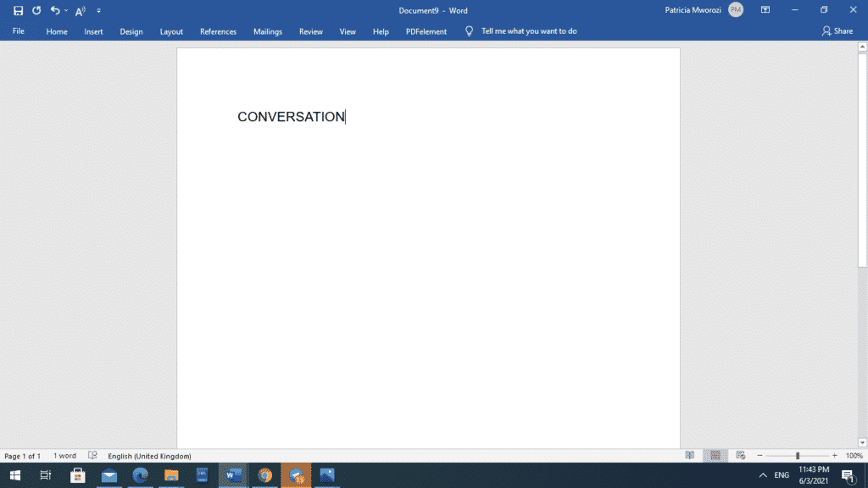Click the English (United Kingdom) language status
Viewport: 868px width, 488px height.
pyautogui.click(x=149, y=455)
